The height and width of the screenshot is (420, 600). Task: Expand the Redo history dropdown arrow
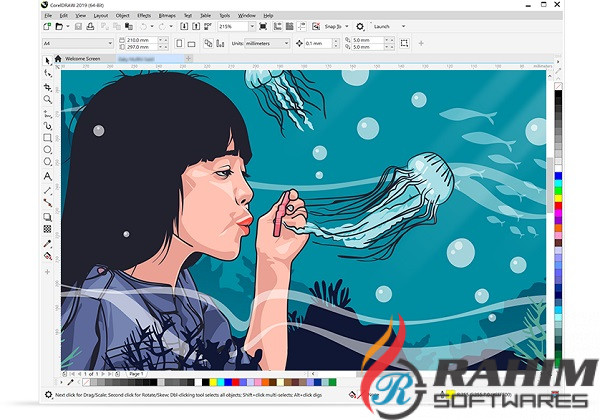(171, 26)
